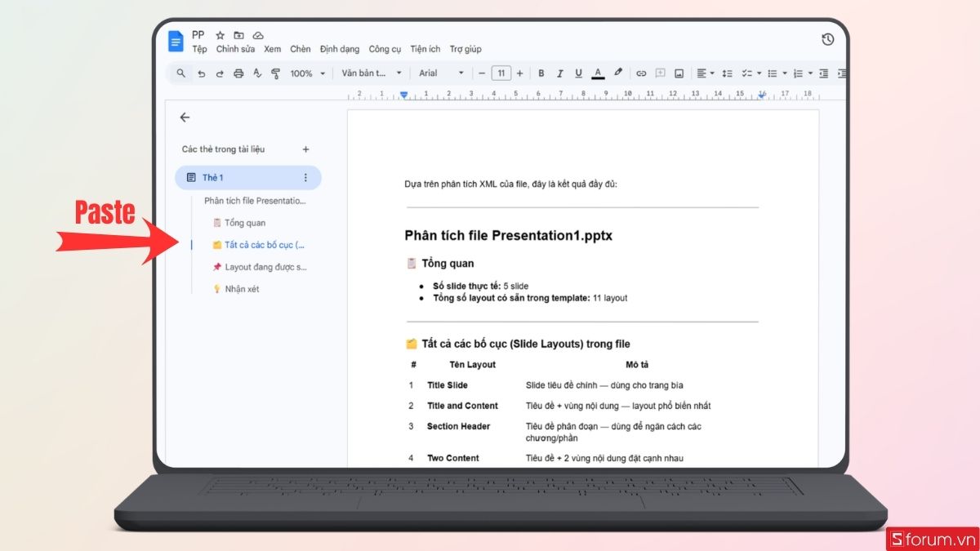Open the highlight color picker

coord(617,73)
